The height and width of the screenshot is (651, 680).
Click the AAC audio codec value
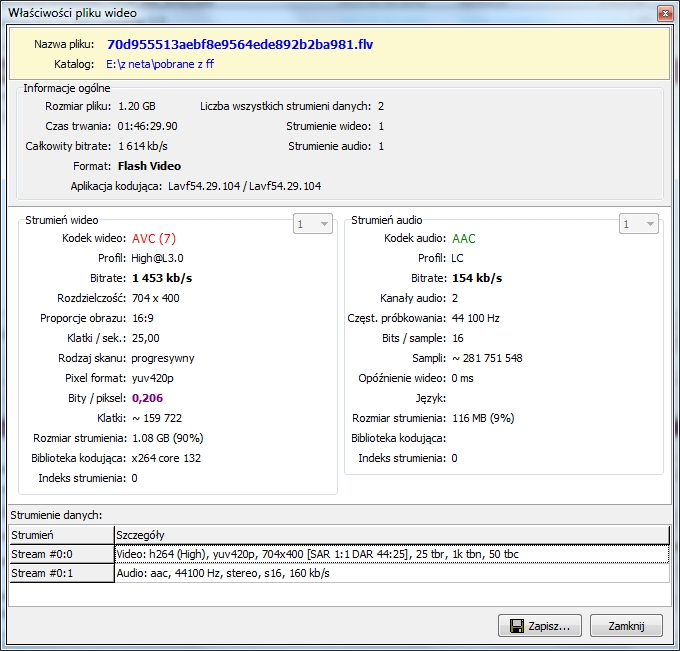[x=464, y=239]
